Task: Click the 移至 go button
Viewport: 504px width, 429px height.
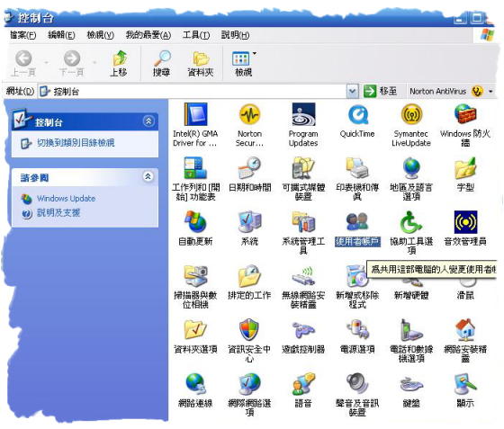Action: 380,92
